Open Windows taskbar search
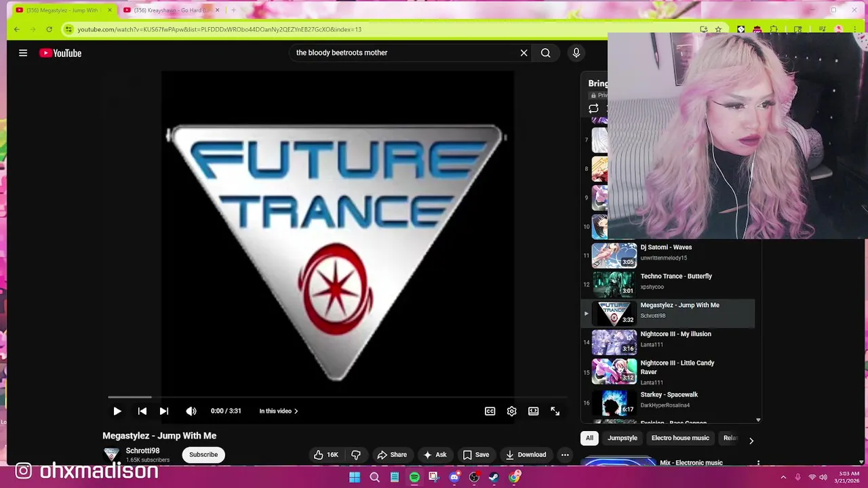This screenshot has width=868, height=488. click(x=374, y=477)
